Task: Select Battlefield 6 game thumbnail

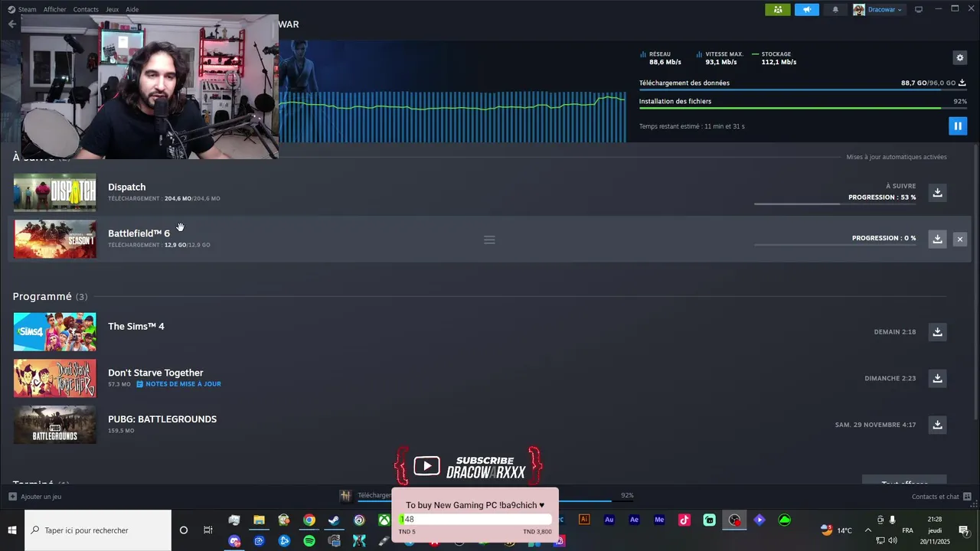Action: (x=55, y=239)
